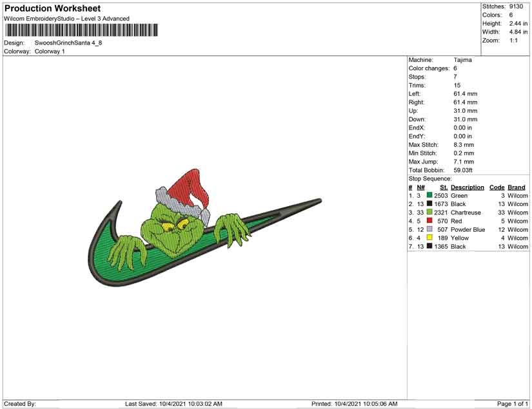Click the Min Stitch value '0.2 mm'

pos(464,153)
